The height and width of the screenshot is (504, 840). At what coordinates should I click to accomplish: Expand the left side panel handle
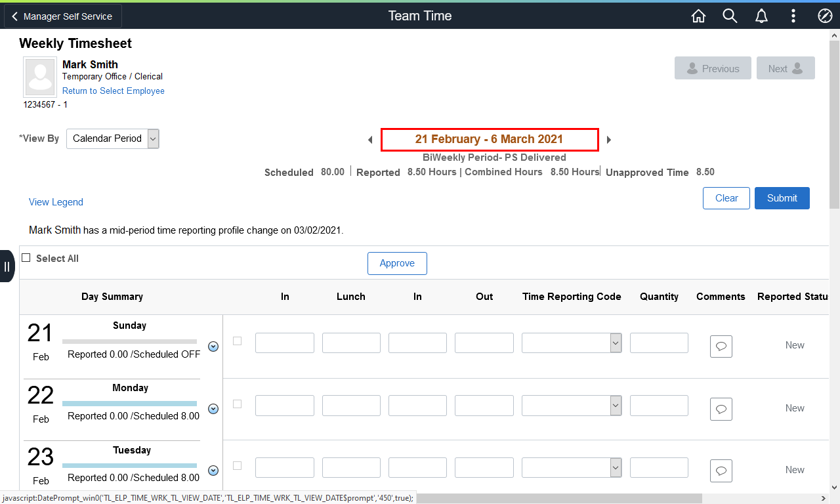point(7,266)
